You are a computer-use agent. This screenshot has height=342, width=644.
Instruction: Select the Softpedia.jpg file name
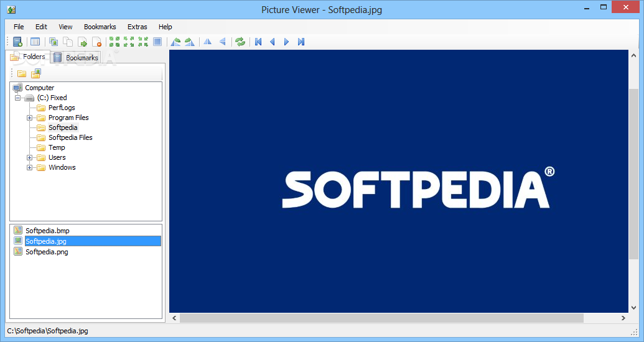point(45,241)
